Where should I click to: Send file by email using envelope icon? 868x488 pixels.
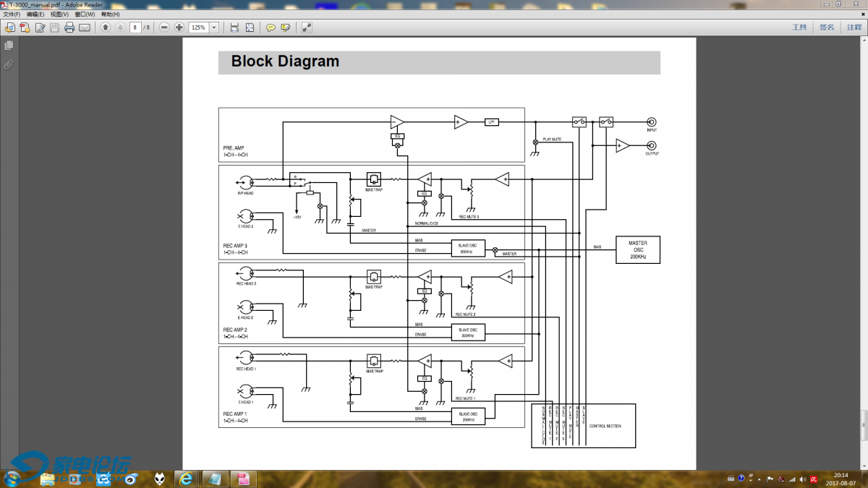point(85,27)
